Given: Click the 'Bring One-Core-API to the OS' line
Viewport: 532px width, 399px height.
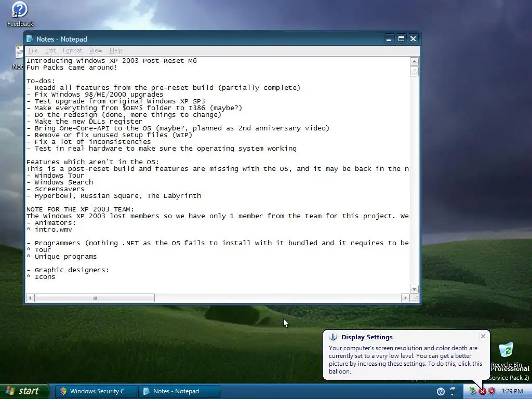Looking at the screenshot, I should click(178, 128).
